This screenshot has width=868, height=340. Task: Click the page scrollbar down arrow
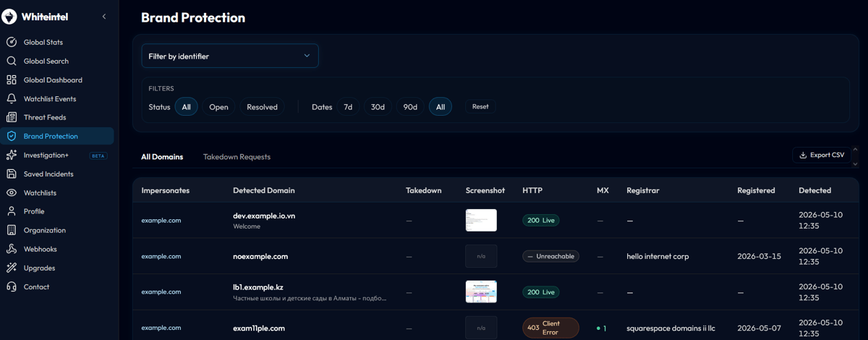pos(856,164)
